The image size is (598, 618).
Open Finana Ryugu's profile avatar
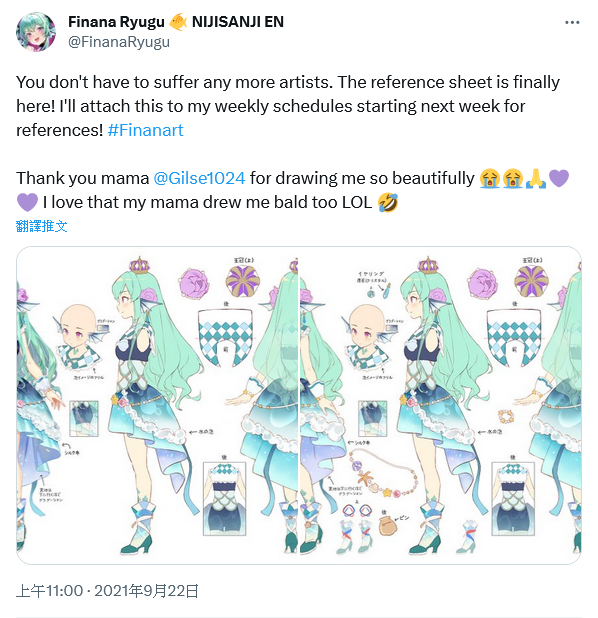point(35,32)
